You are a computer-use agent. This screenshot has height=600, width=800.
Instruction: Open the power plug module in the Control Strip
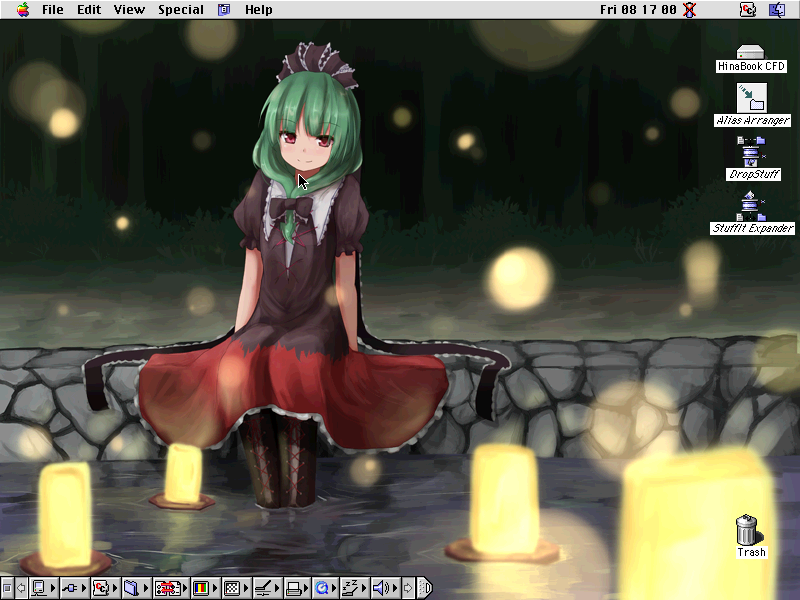[74, 588]
